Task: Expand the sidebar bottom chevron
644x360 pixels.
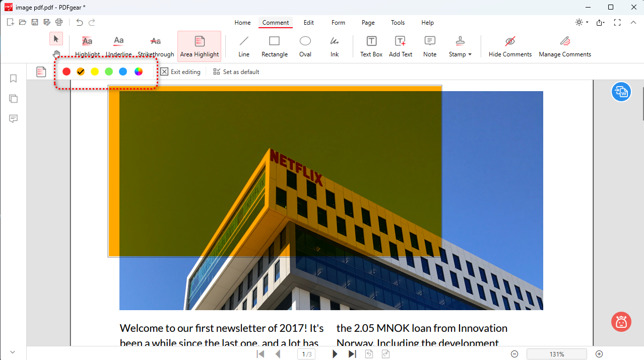Action: click(x=13, y=352)
